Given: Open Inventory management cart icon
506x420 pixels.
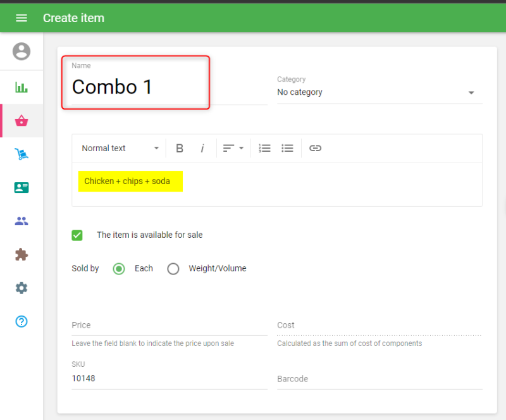Looking at the screenshot, I should point(22,154).
